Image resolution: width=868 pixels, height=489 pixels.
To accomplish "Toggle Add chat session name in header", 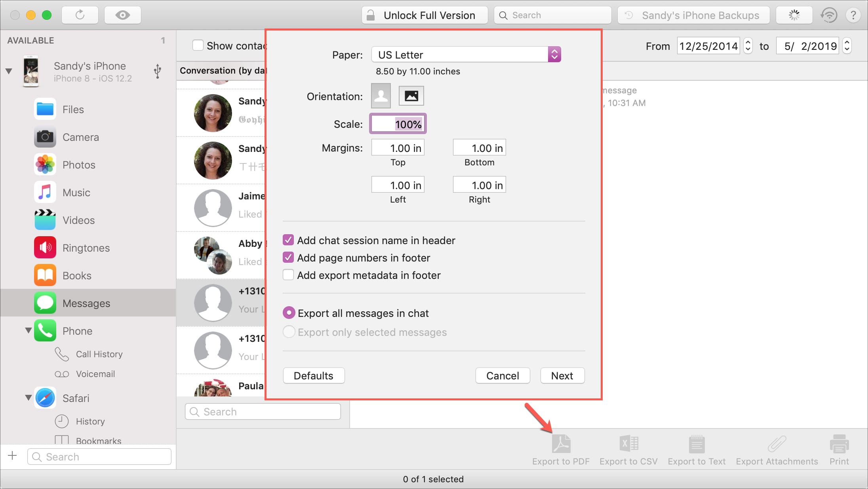I will click(x=289, y=240).
